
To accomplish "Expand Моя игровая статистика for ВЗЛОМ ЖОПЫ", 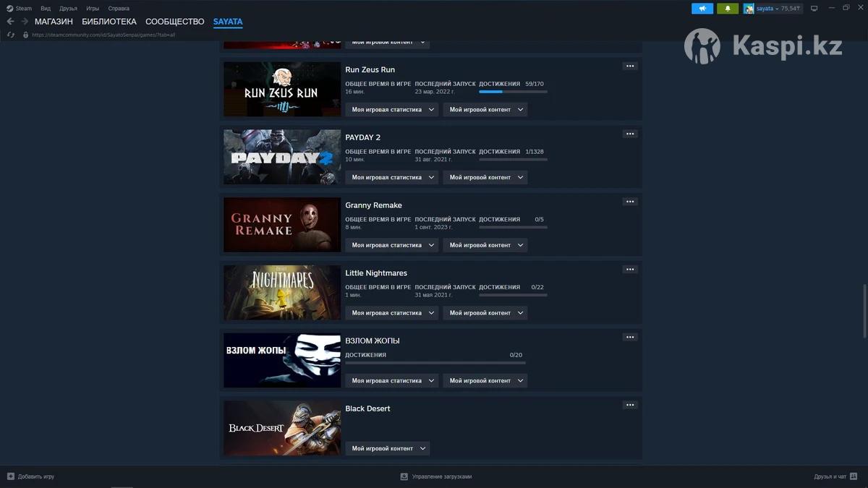I will 392,380.
